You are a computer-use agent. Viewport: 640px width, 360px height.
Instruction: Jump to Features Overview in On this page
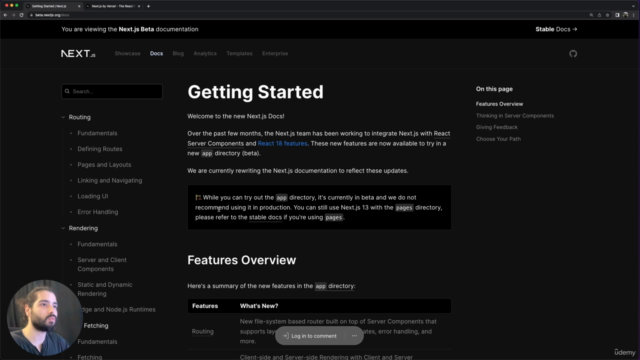[499, 104]
